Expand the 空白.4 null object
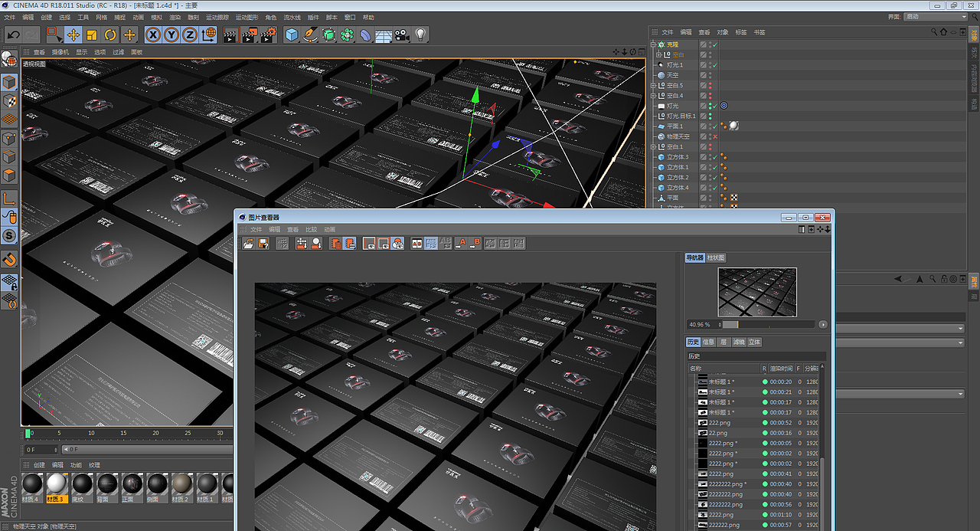Image resolution: width=980 pixels, height=531 pixels. pos(653,96)
